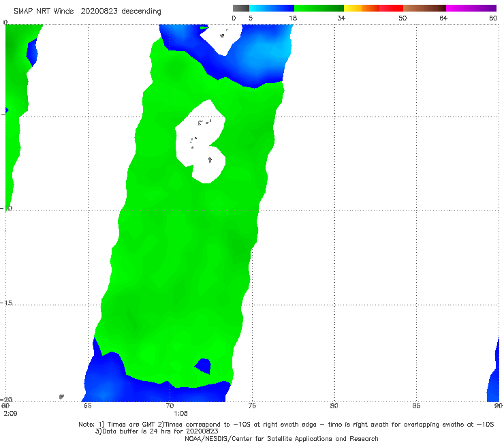The image size is (504, 443).
Task: Click the longitude label '90'
Action: click(x=499, y=406)
